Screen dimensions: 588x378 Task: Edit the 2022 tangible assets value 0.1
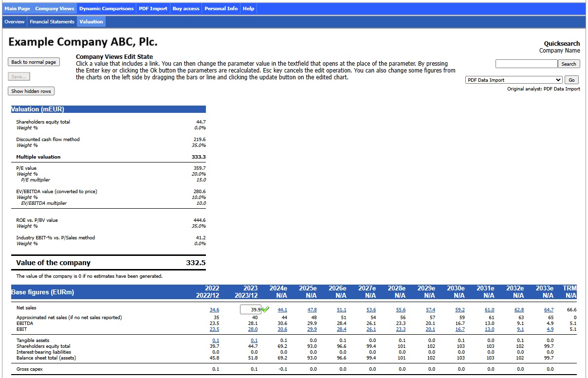click(x=216, y=340)
